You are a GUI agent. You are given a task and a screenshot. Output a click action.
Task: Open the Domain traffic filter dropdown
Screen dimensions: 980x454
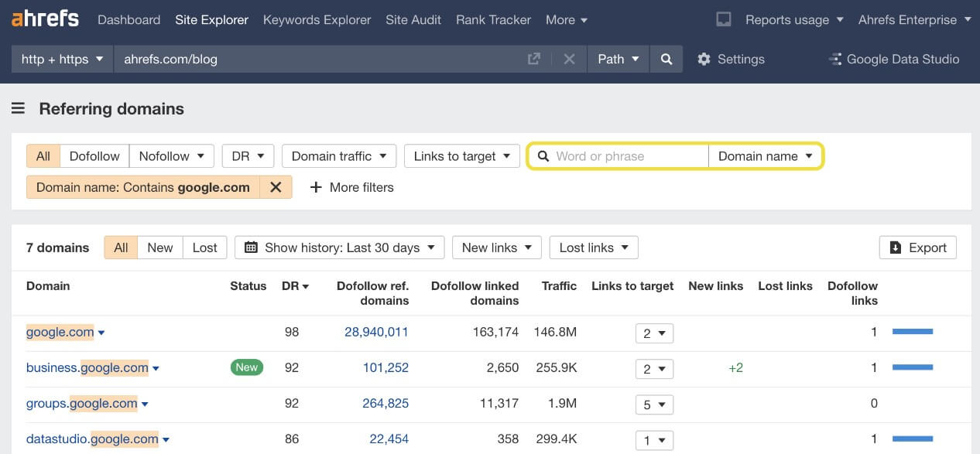(x=339, y=155)
